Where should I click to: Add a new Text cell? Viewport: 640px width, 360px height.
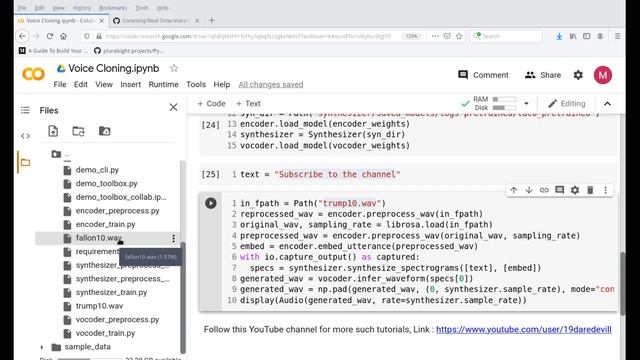[x=248, y=104]
